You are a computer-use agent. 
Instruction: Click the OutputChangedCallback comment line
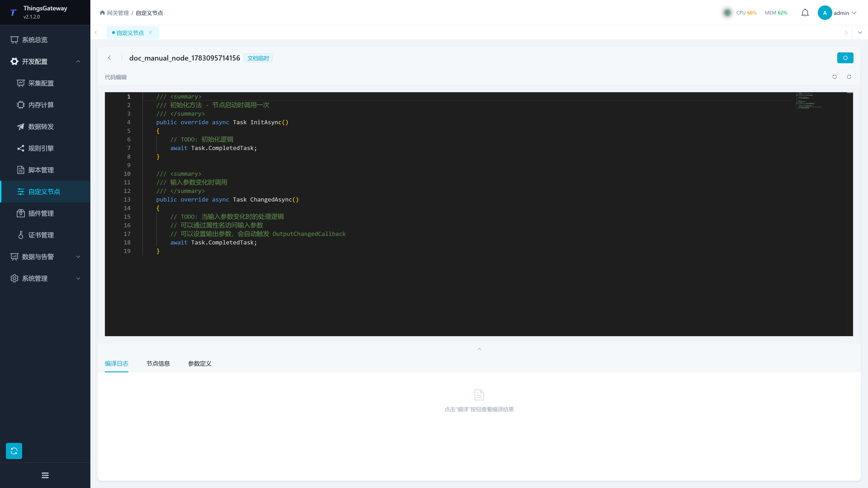(258, 234)
